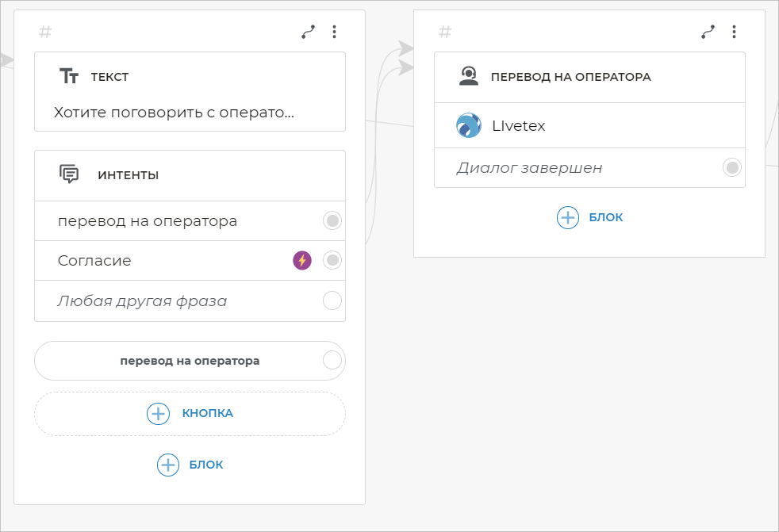Viewport: 779px width, 532px height.
Task: Click the Livetex logo icon
Action: click(469, 125)
